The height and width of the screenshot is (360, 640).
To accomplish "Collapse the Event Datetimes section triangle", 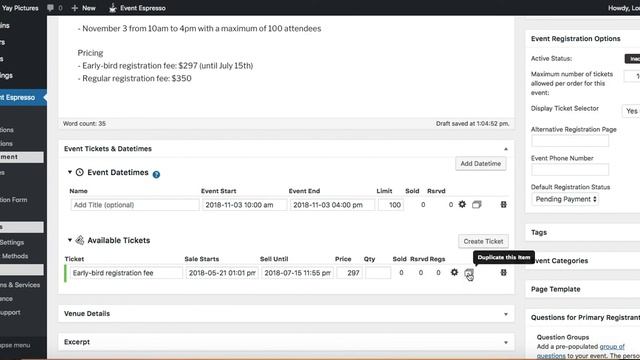I will tap(69, 172).
